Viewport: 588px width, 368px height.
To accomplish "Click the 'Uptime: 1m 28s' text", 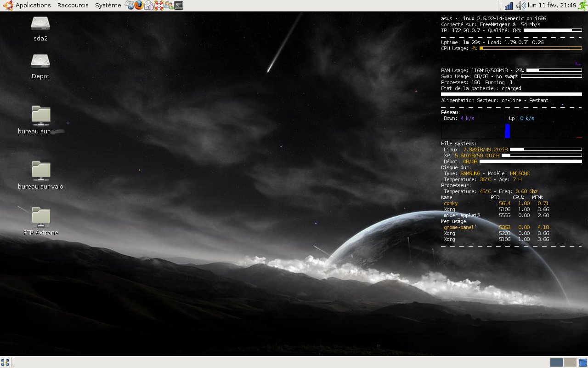I will [461, 42].
